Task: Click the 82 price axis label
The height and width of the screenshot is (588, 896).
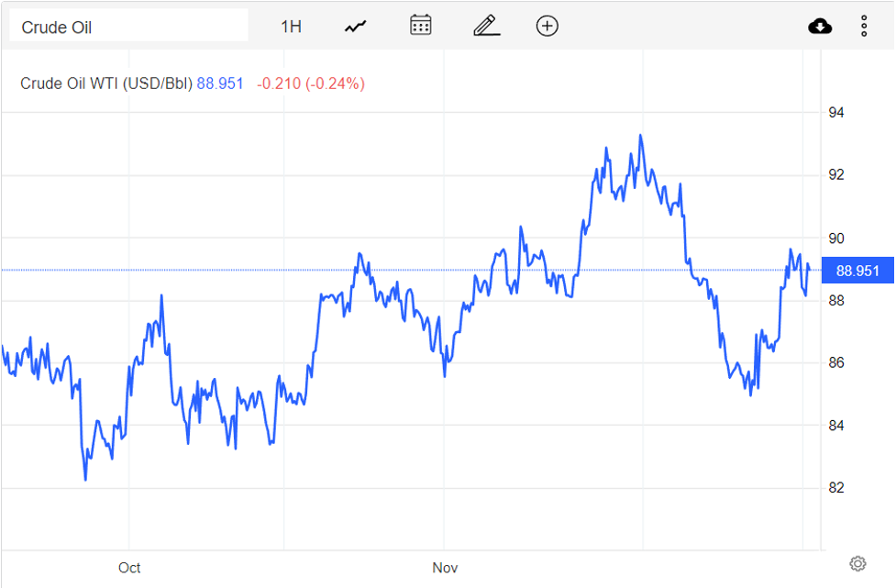Action: (836, 487)
